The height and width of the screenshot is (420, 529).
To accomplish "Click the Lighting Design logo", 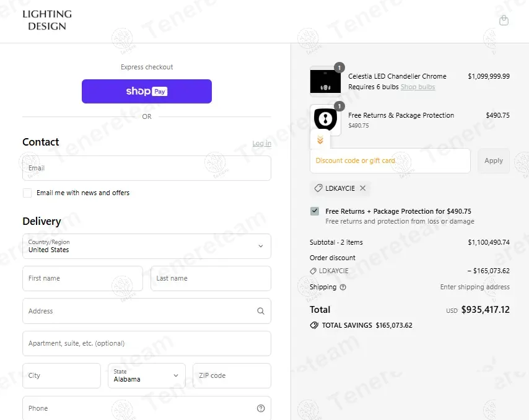I will (47, 20).
